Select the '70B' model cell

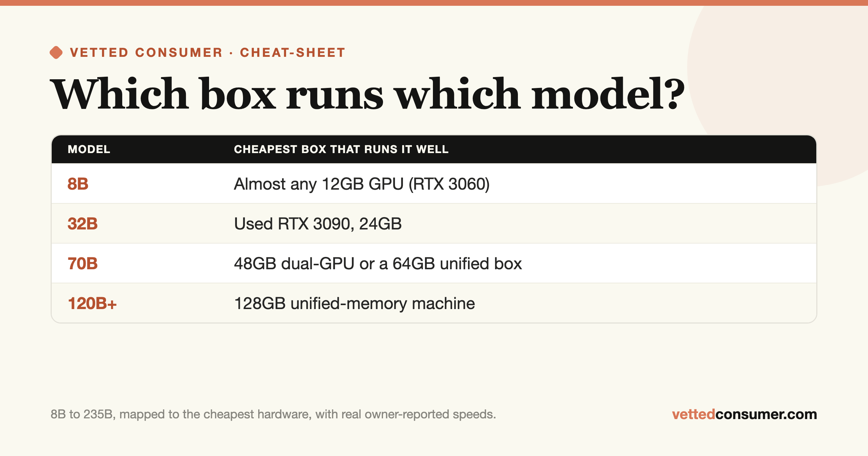[x=82, y=263]
